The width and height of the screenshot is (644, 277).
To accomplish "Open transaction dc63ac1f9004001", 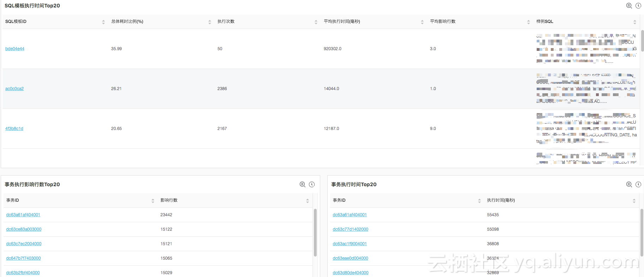I will [350, 244].
